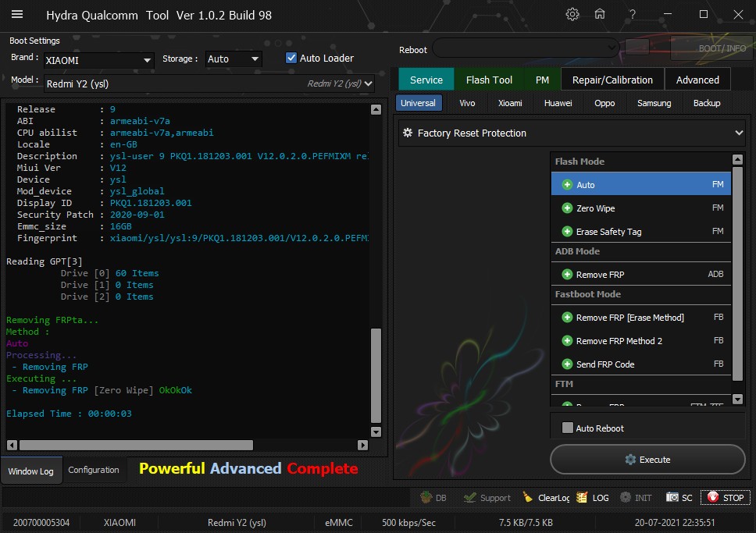This screenshot has height=533, width=756.
Task: Switch to the Configuration tab
Action: pyautogui.click(x=94, y=470)
